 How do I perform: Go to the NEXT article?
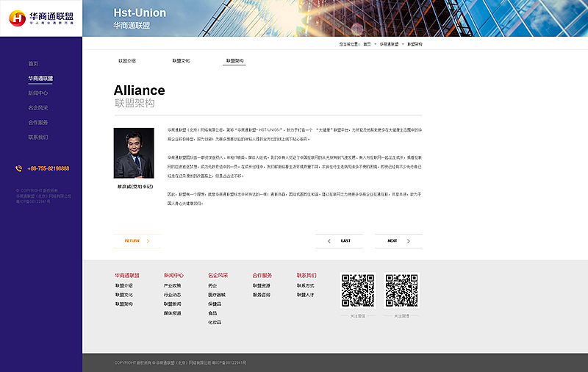[398, 241]
